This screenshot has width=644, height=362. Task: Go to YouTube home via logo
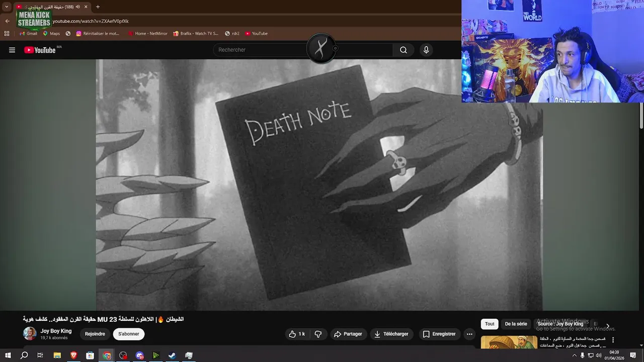tap(40, 50)
